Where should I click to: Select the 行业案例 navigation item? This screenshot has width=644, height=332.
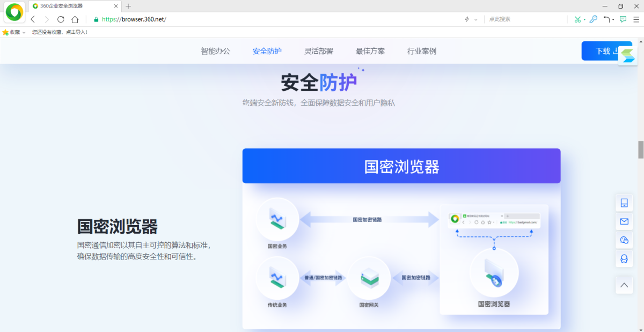coord(422,51)
